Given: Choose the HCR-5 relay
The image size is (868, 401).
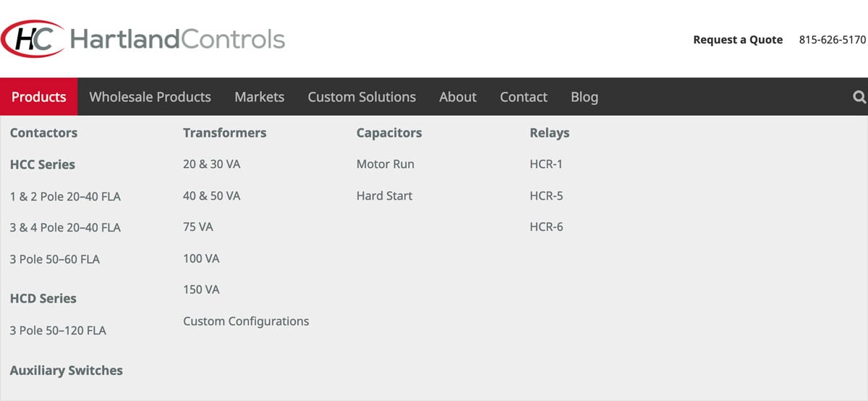Looking at the screenshot, I should point(546,195).
